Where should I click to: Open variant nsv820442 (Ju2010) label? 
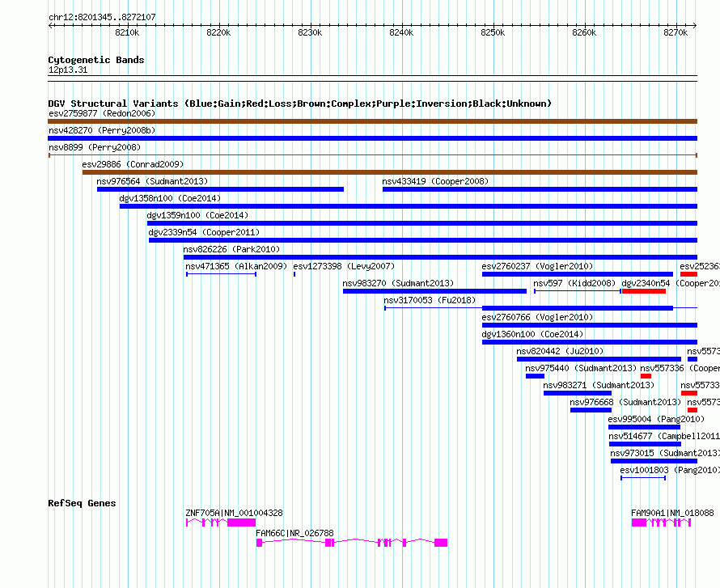coord(560,351)
